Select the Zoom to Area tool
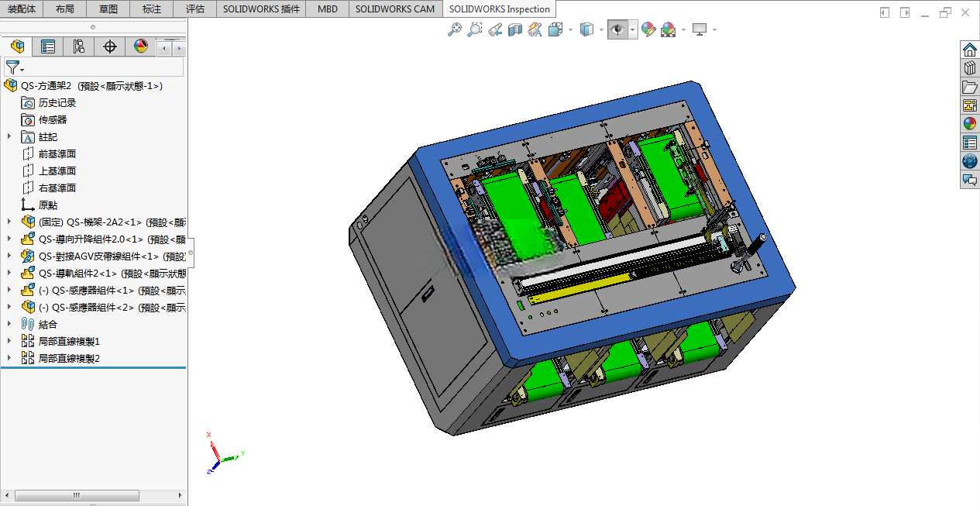This screenshot has height=506, width=980. (x=475, y=29)
